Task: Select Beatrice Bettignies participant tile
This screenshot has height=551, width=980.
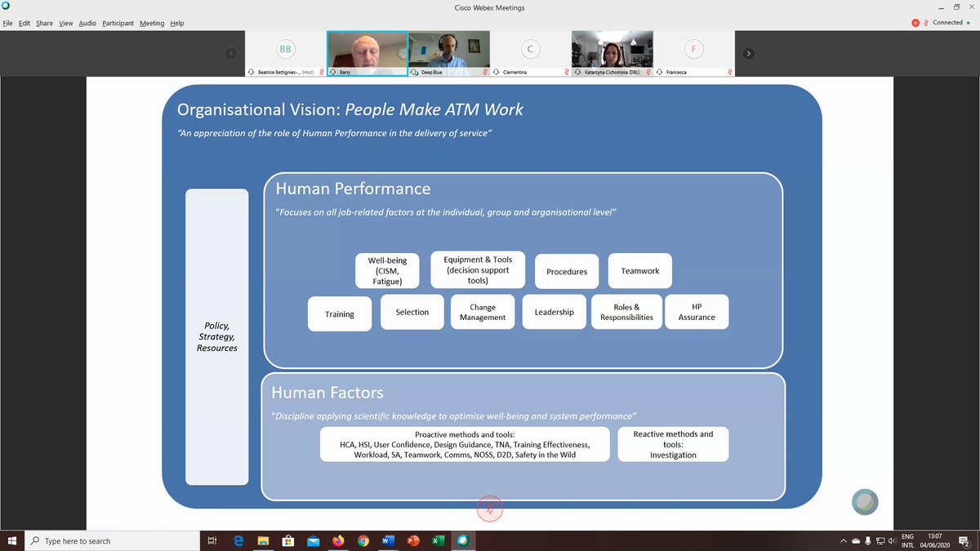Action: click(285, 54)
